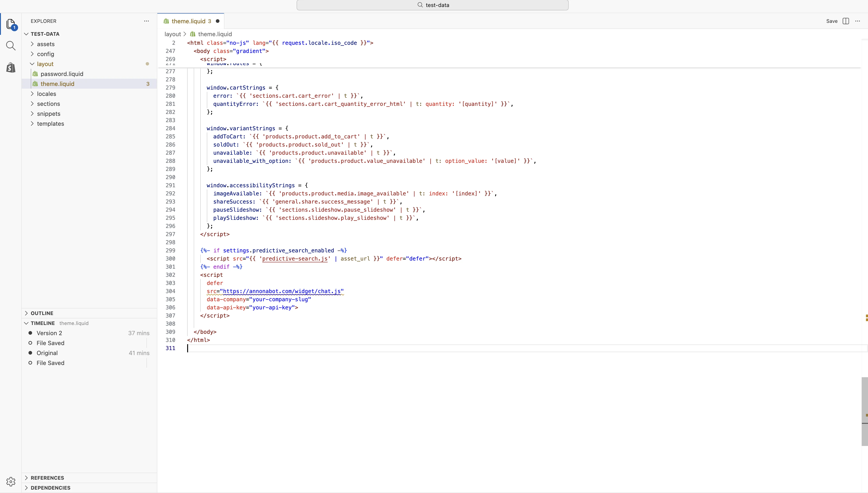This screenshot has height=493, width=868.
Task: Click the unsaved dot on theme.liquid tab
Action: (218, 21)
